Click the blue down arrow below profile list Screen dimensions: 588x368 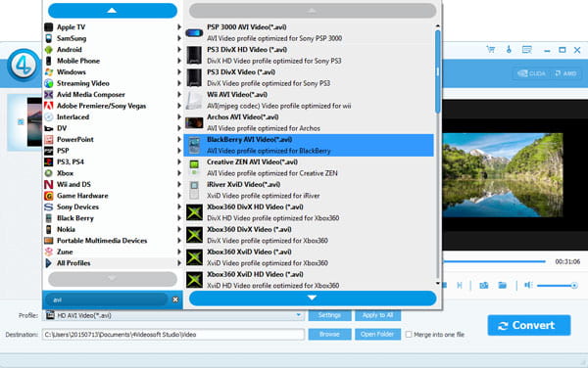pos(313,299)
